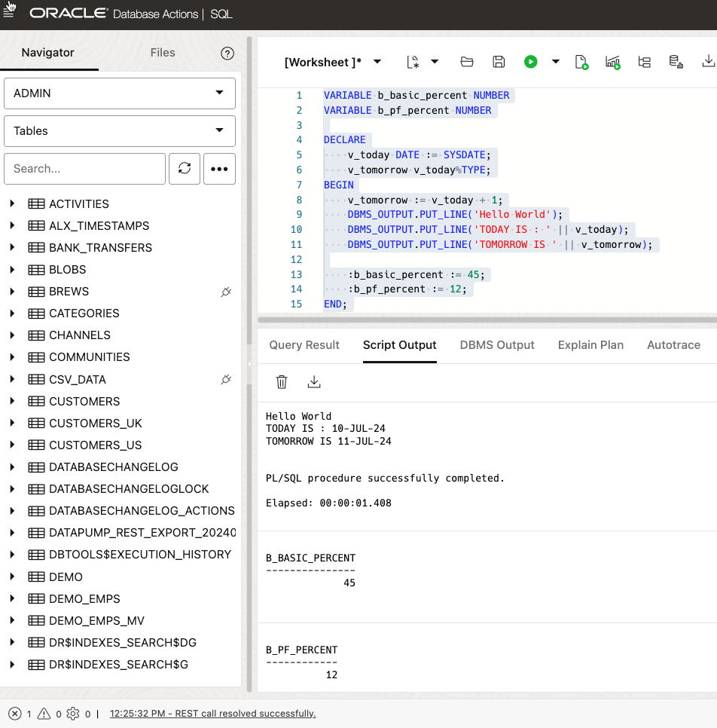Run the statement with green play button
The image size is (717, 728).
point(530,62)
